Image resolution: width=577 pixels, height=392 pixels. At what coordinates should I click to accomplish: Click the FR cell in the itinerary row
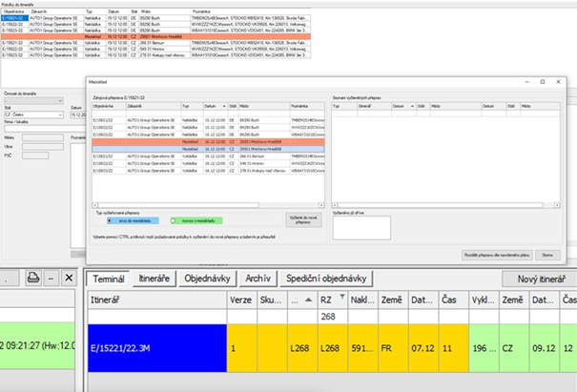(x=393, y=348)
